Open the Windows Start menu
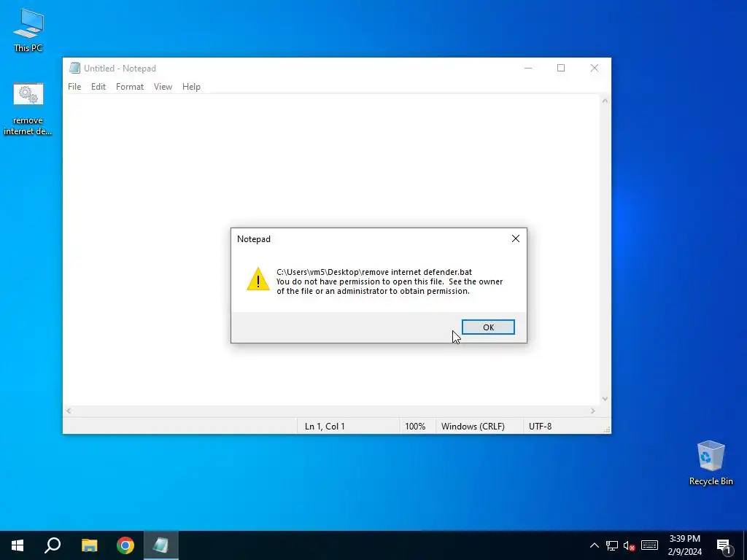 (x=18, y=545)
